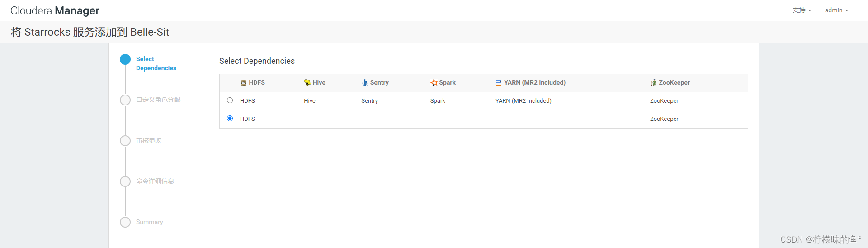Click the HDFS service icon in header

point(244,83)
